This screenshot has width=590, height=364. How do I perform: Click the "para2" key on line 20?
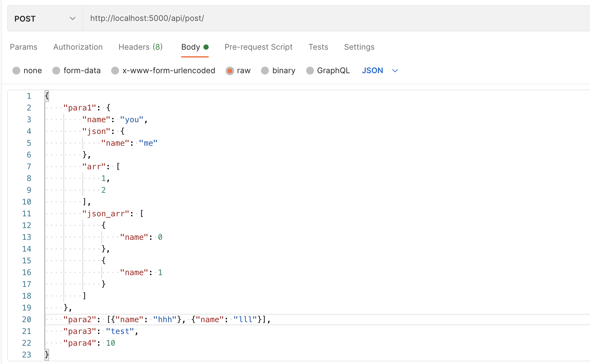pos(80,320)
